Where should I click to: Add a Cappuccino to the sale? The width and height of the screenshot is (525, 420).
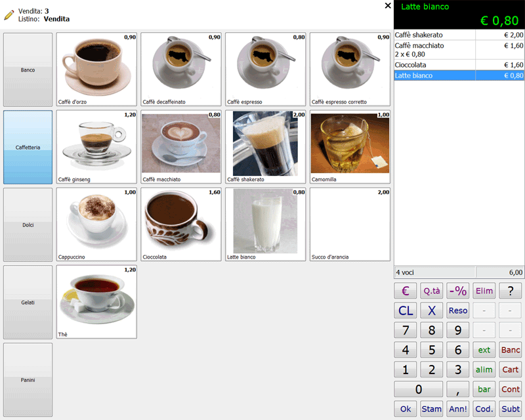tap(96, 224)
